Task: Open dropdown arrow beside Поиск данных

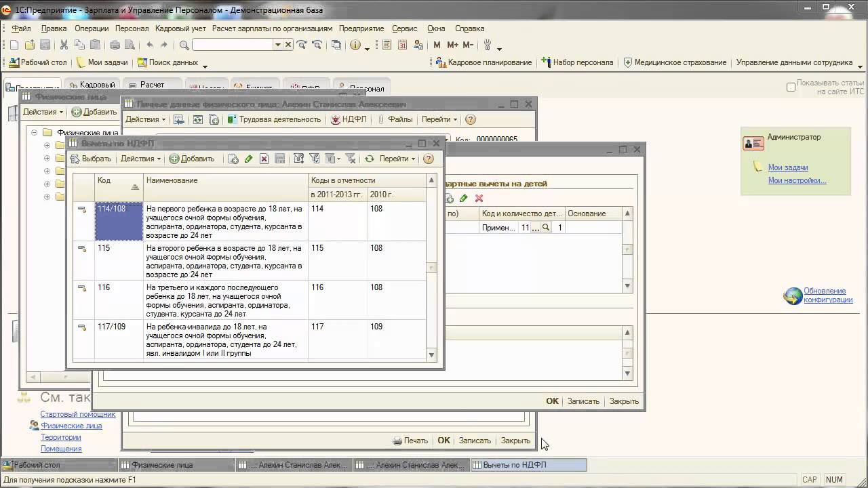Action: pyautogui.click(x=205, y=65)
